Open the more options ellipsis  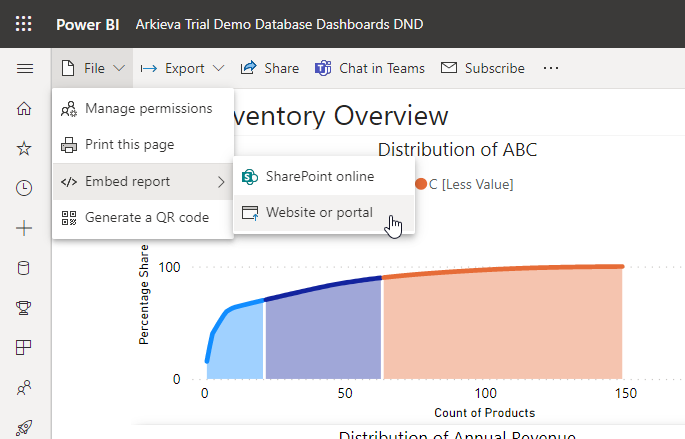(x=551, y=68)
